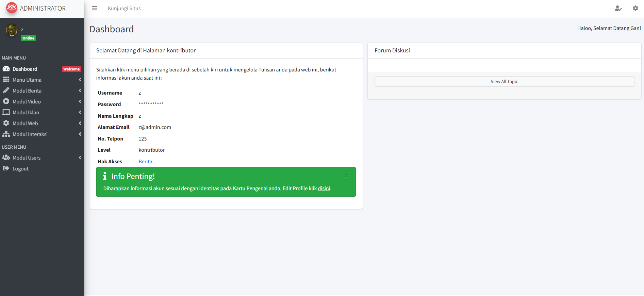Click the Administrator logo icon

point(12,8)
